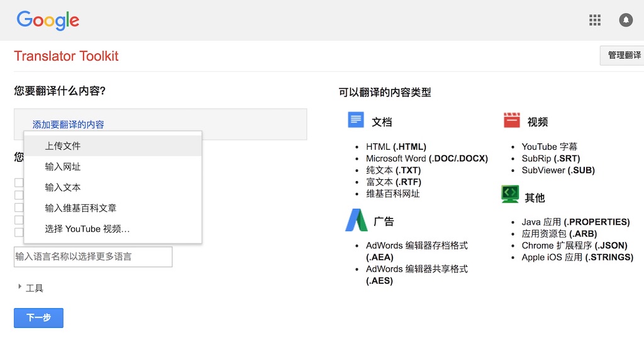Focus the 输入语言名称 language input field
Image resolution: width=644 pixels, height=346 pixels.
pos(93,257)
